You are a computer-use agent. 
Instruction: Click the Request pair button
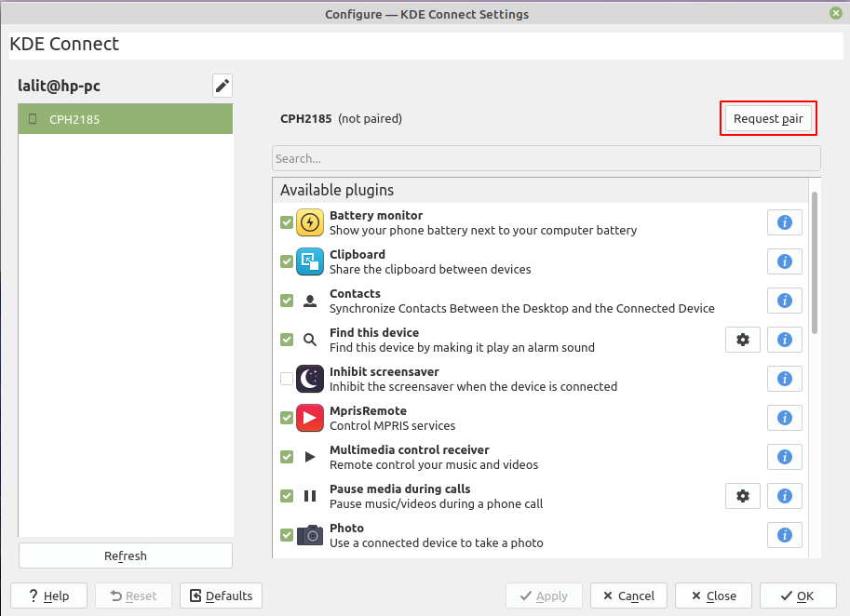pyautogui.click(x=768, y=118)
